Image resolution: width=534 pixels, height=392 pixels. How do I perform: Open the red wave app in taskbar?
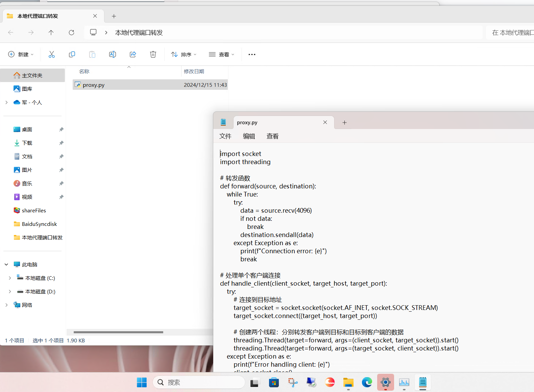pos(330,383)
